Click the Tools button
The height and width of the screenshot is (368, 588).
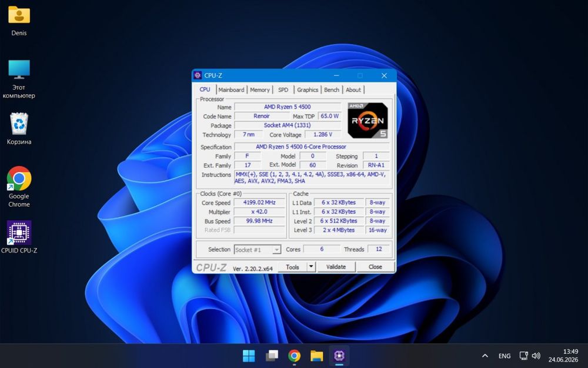pos(292,267)
